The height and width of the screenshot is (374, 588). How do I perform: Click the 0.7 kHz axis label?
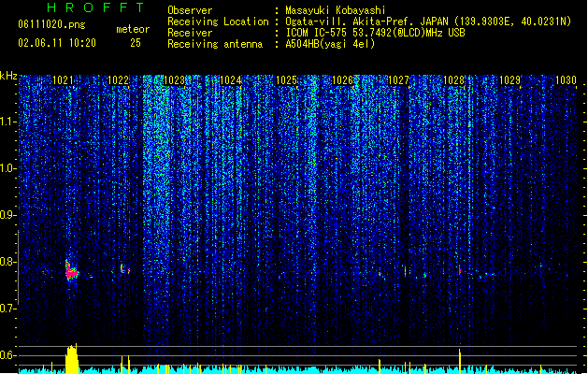(8, 309)
